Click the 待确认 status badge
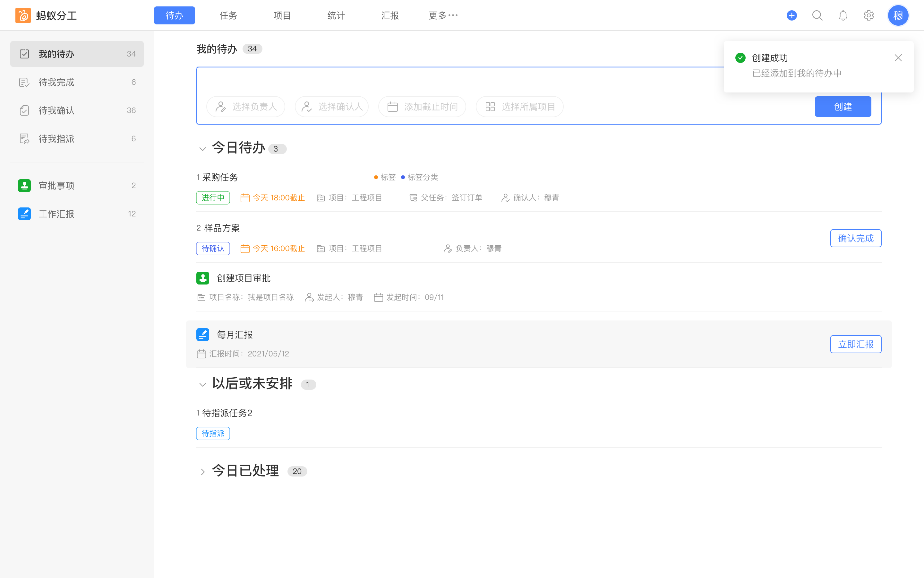Screen dimensions: 924x578 213,249
